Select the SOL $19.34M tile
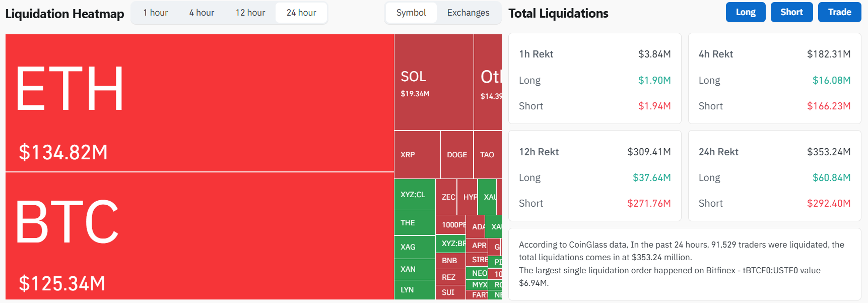 click(x=433, y=83)
